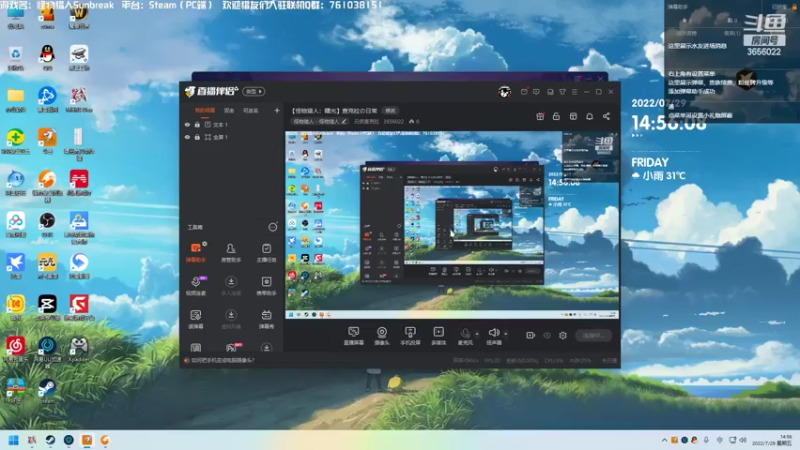Viewport: 800px width, 450px height.
Task: Add a new scene with the plus button
Action: pos(277,110)
